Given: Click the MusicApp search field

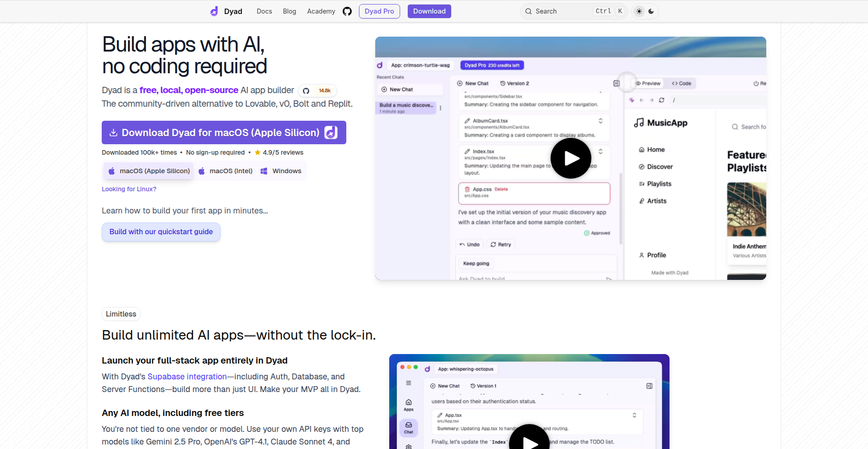Looking at the screenshot, I should click(749, 127).
